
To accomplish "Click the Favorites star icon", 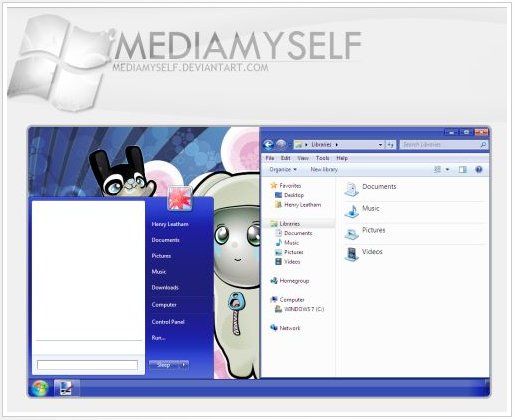I will (x=274, y=185).
